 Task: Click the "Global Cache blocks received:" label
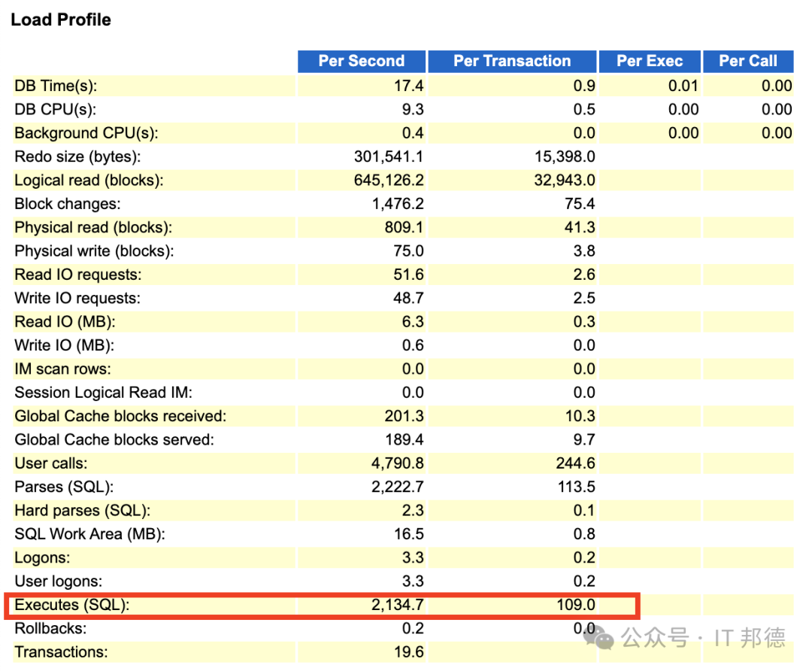click(x=120, y=416)
